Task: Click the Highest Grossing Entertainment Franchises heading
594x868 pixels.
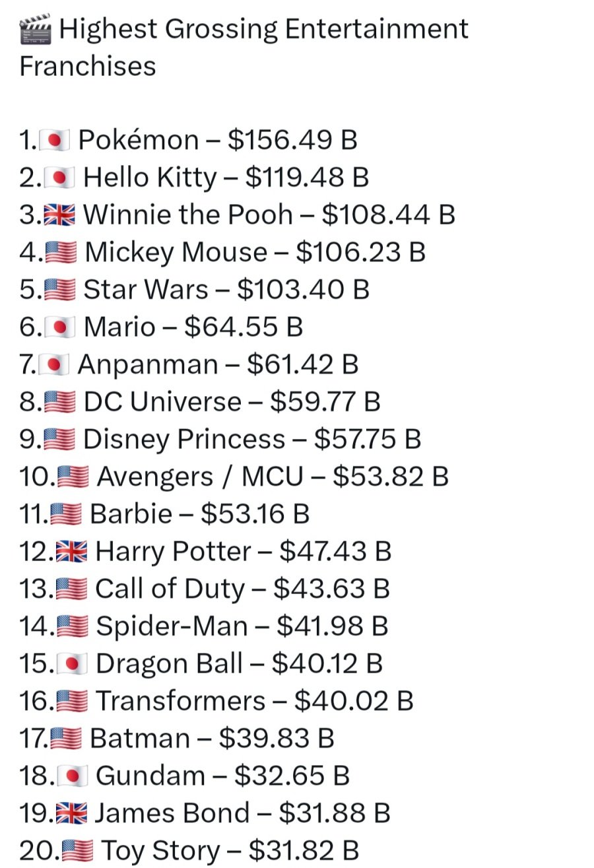Action: [x=244, y=48]
